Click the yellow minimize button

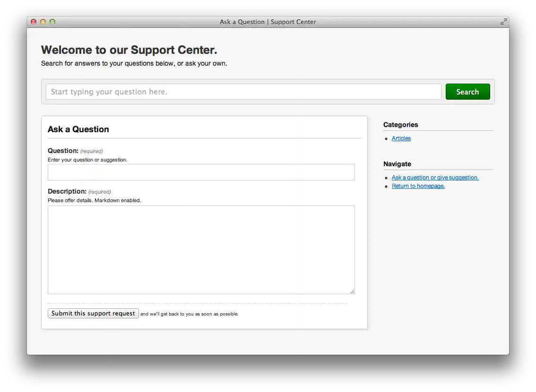point(43,22)
